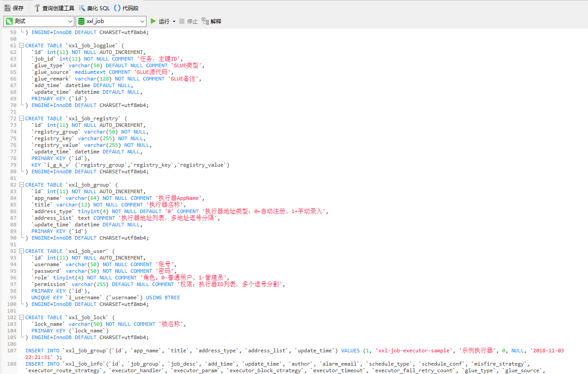Click the '执行器AppName' comment string
This screenshot has width=588, height=374.
[179, 198]
